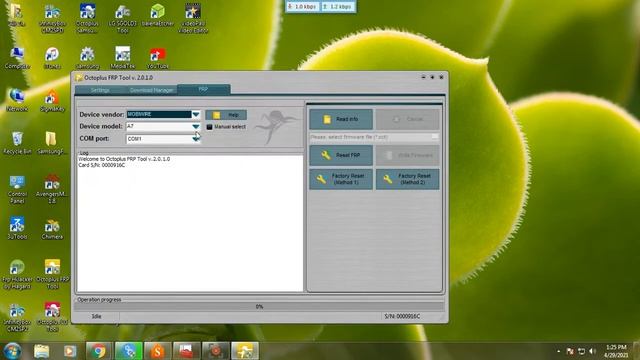Open the AvengersM... 1.8 desktop shortcut

point(52,189)
